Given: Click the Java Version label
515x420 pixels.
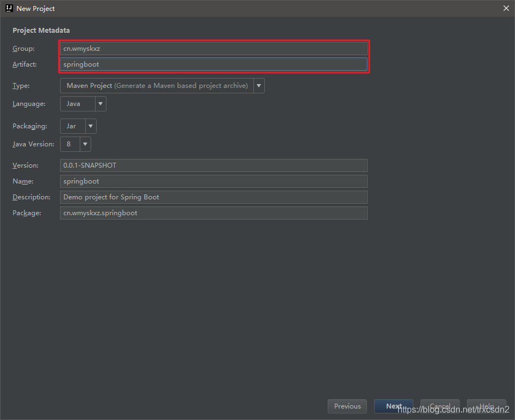Looking at the screenshot, I should click(33, 144).
